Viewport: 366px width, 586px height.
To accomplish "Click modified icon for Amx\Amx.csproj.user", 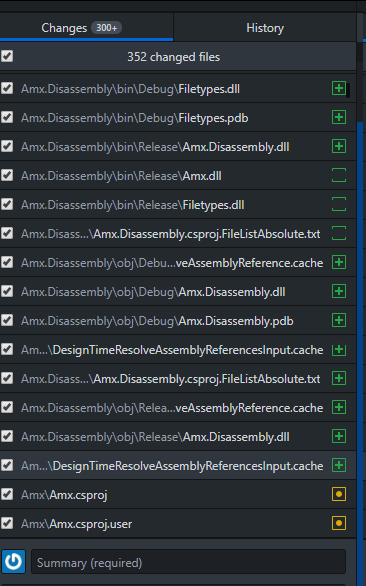I will pos(339,523).
